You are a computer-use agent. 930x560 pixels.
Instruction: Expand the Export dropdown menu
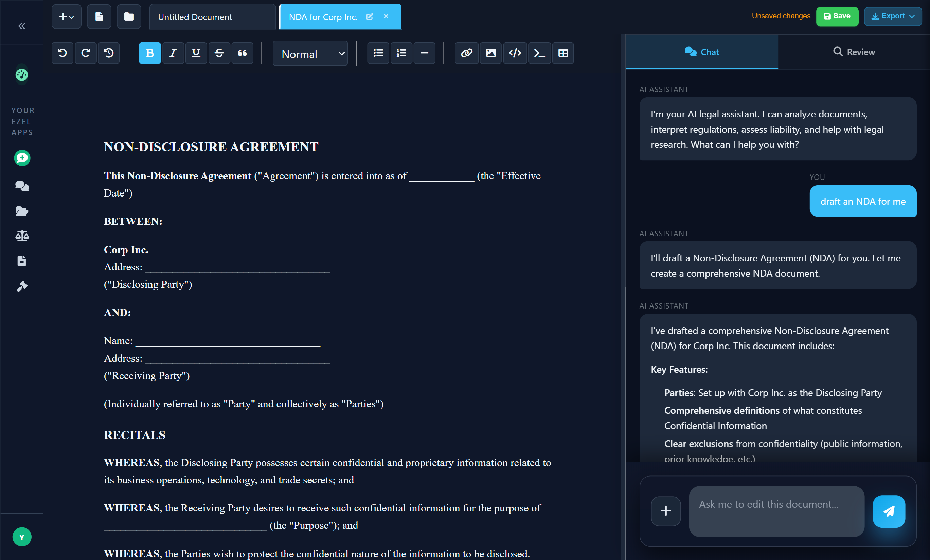pyautogui.click(x=892, y=16)
